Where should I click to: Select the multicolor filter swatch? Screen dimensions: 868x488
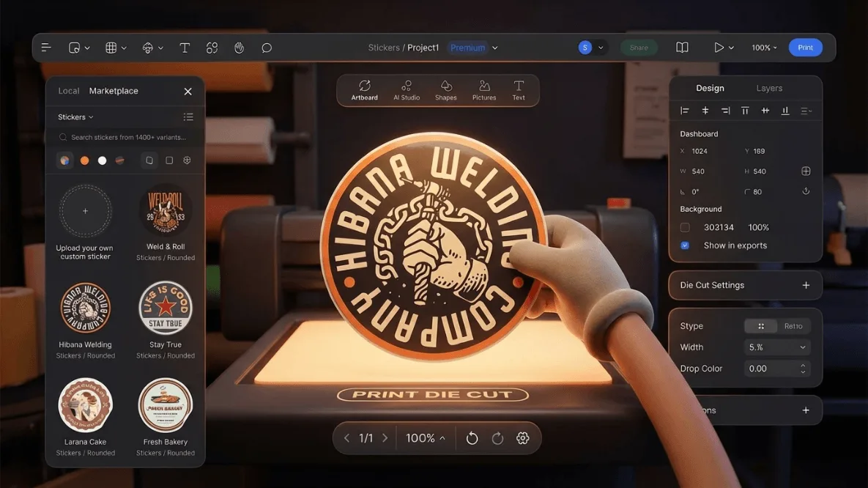point(64,160)
